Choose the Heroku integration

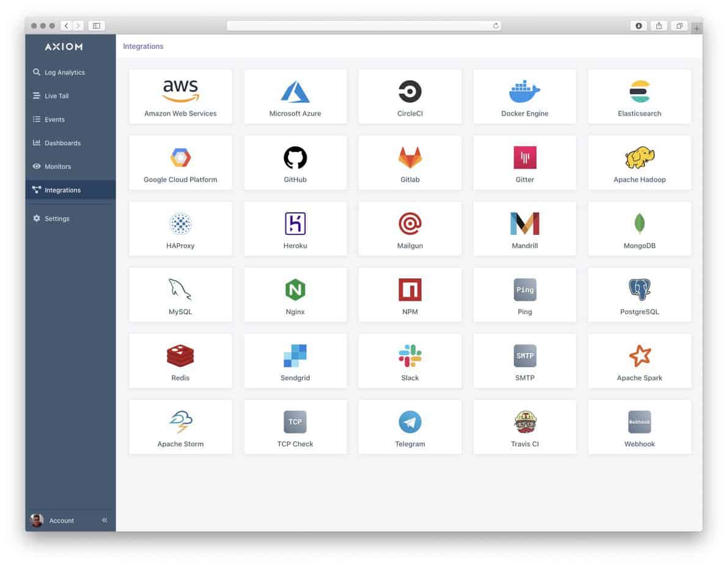click(295, 229)
